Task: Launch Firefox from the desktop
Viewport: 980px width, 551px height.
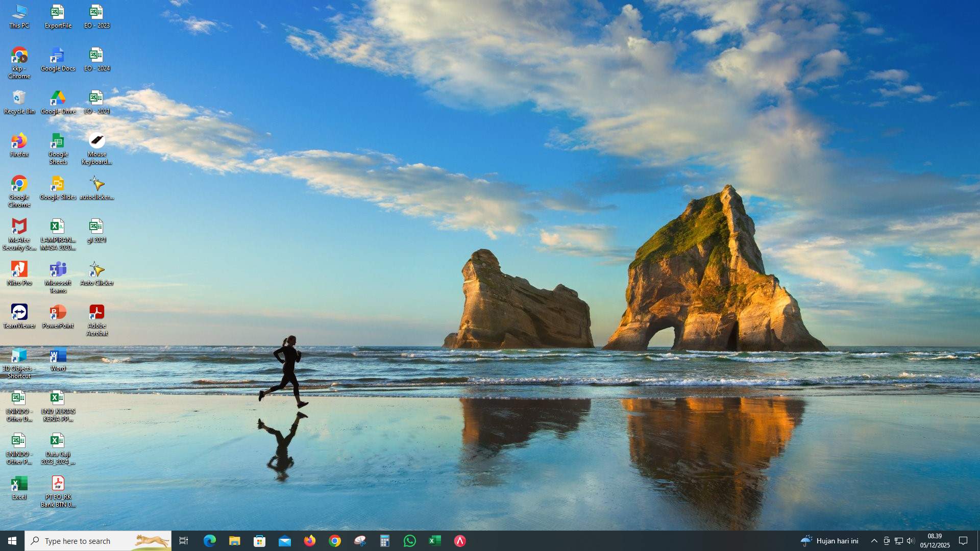Action: point(19,142)
